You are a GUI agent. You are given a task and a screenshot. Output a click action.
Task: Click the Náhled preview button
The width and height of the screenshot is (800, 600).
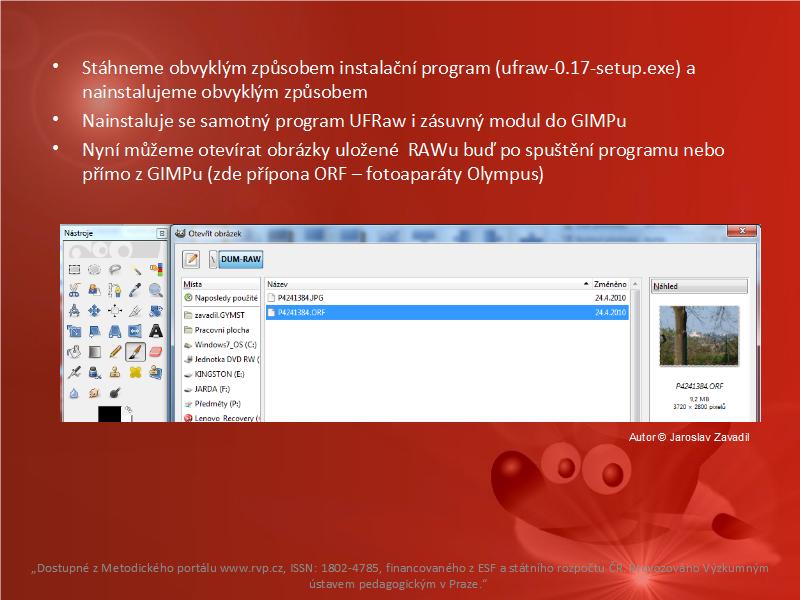click(699, 286)
